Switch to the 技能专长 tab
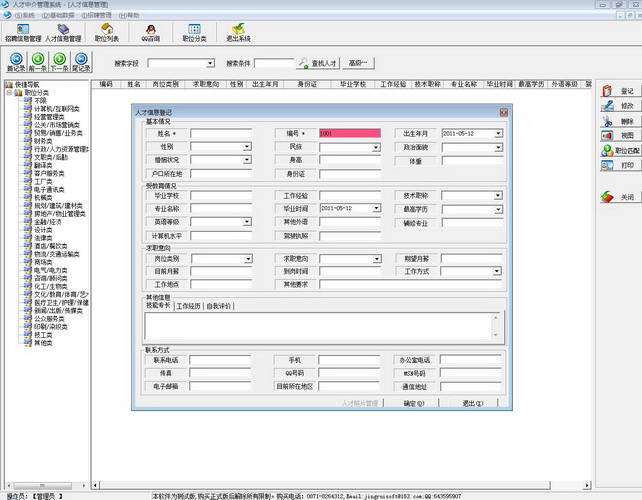 (158, 305)
